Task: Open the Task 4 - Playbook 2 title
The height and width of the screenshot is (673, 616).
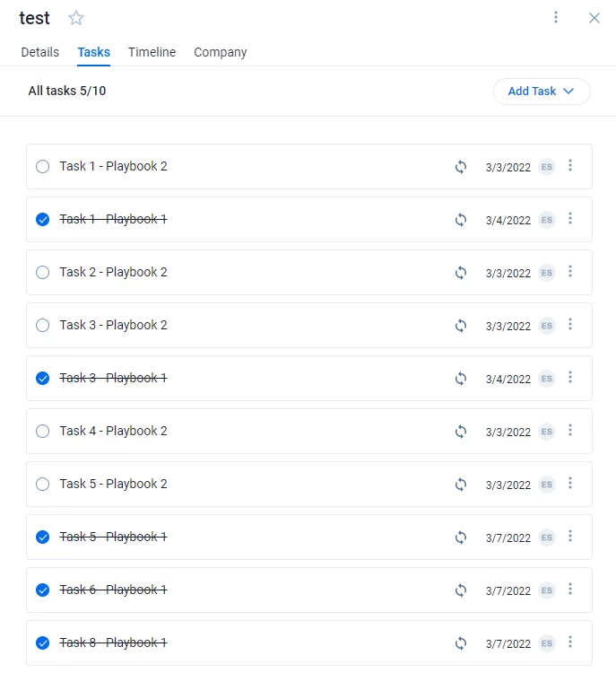Action: 113,431
